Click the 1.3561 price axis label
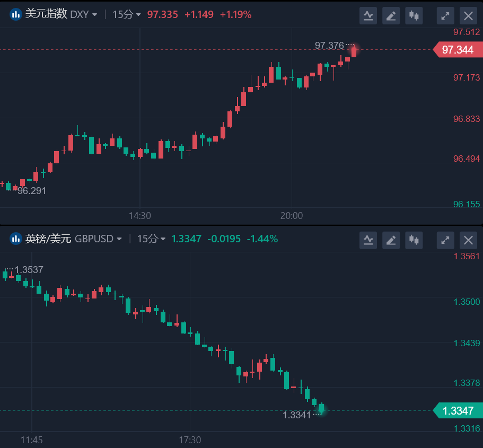 click(467, 257)
